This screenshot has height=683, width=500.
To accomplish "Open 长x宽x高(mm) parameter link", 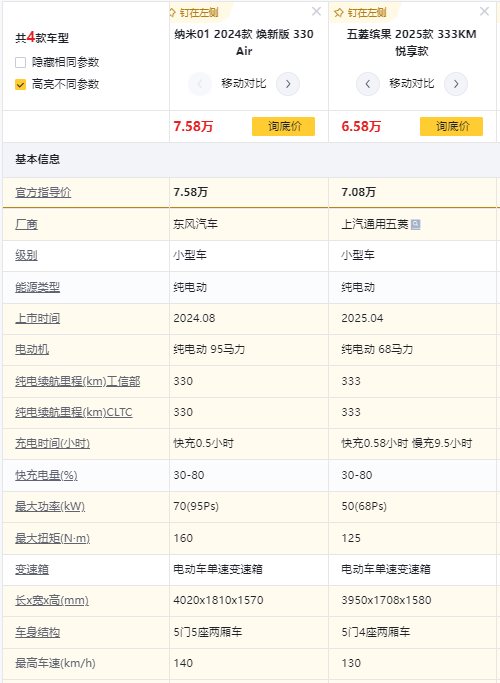I will pyautogui.click(x=52, y=600).
